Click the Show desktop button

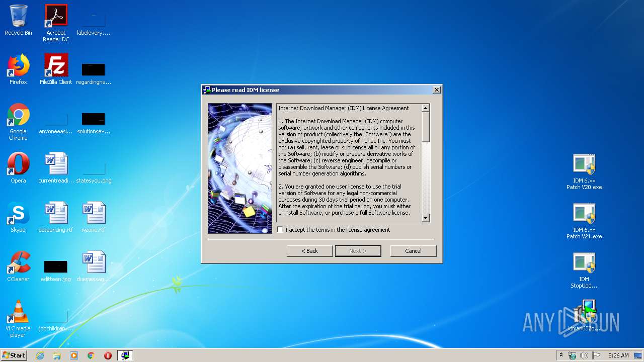pos(638,355)
